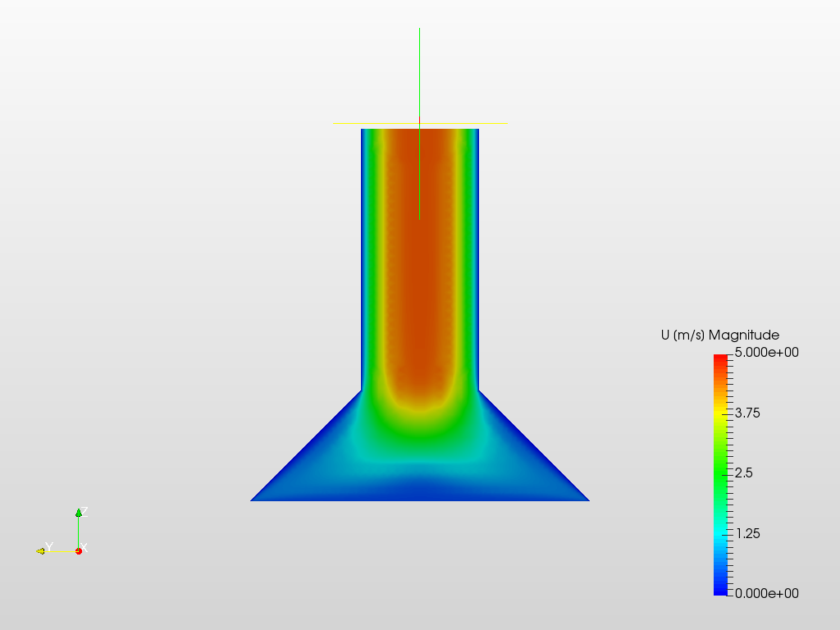Image resolution: width=840 pixels, height=630 pixels.
Task: Click the velocity color scale bar
Action: [x=720, y=475]
